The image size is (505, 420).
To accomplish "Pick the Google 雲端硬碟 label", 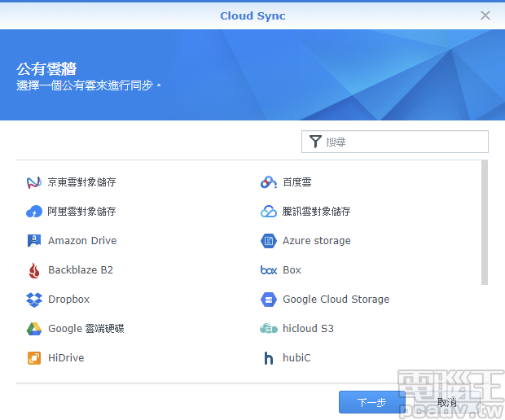I will pos(86,329).
